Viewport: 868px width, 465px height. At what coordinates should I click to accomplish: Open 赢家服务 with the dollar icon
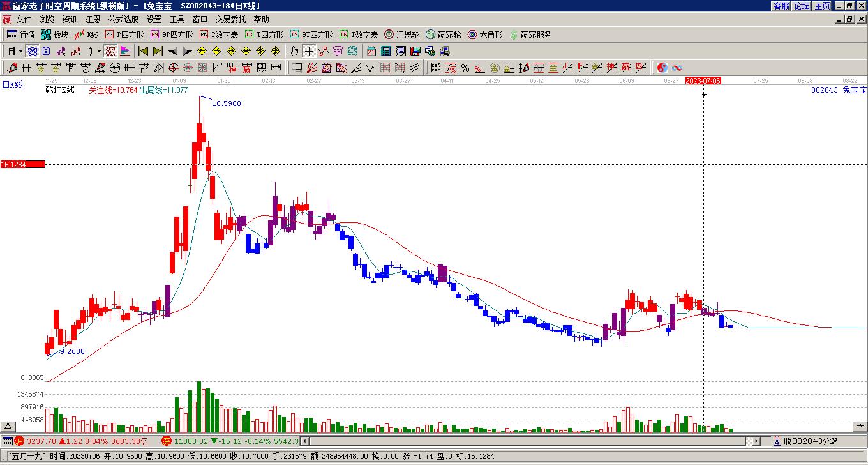pyautogui.click(x=530, y=34)
